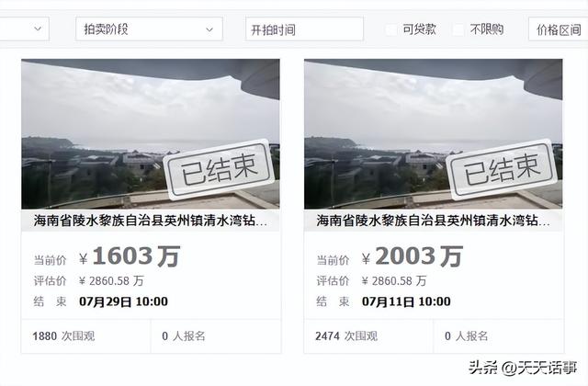The width and height of the screenshot is (588, 386).
Task: Click the 已结束 stamp on left listing
Action: pos(220,169)
